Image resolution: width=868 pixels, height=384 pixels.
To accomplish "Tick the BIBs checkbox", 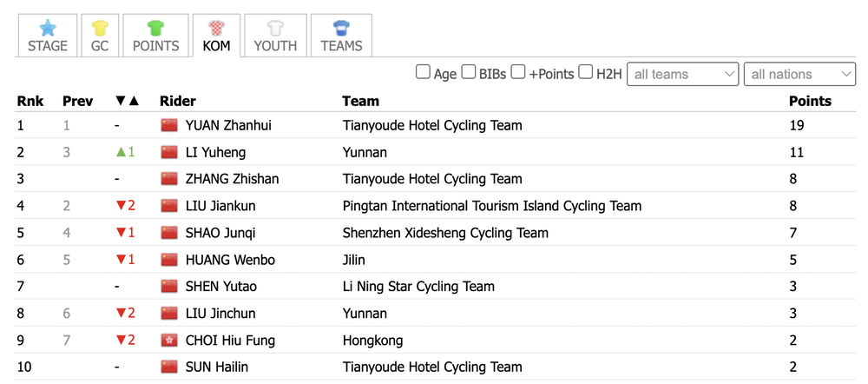I will [x=469, y=73].
